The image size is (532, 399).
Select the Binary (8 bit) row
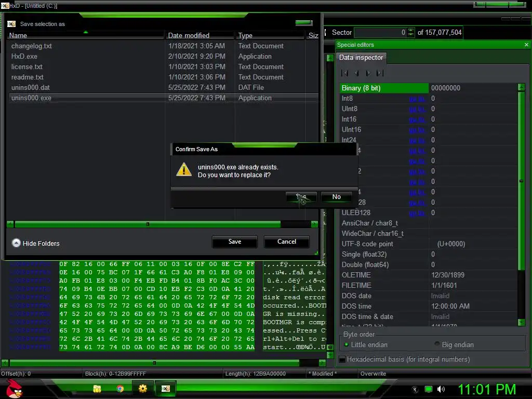pos(429,88)
